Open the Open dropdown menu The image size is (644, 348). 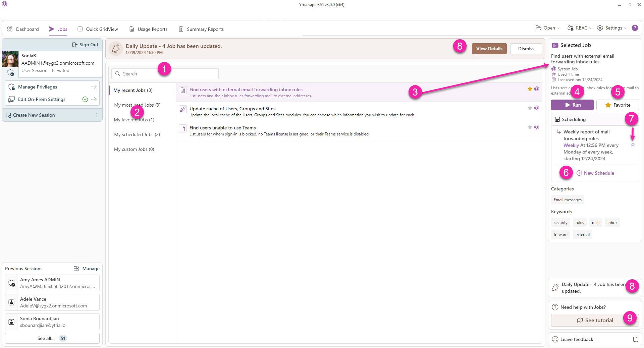(x=547, y=28)
